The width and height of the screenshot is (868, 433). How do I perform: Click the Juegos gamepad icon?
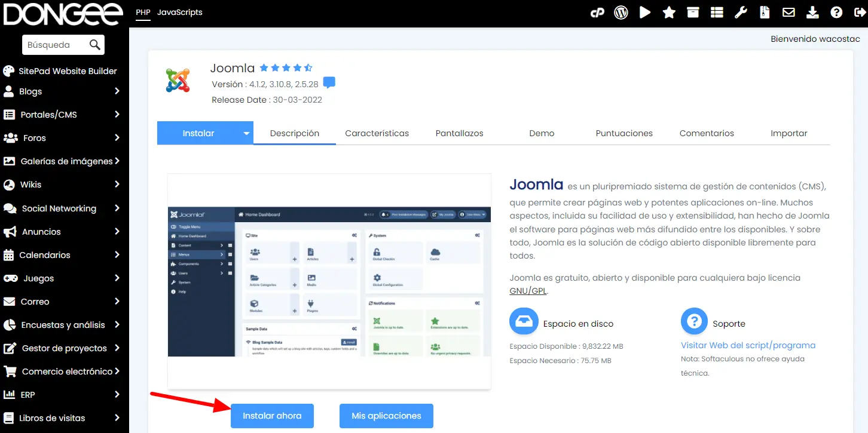point(11,278)
